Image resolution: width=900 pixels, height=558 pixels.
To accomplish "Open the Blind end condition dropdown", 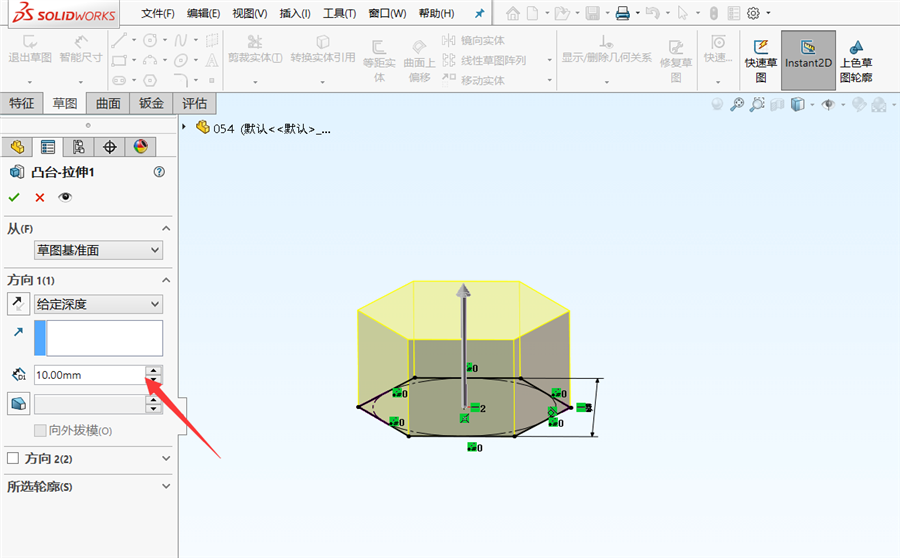I will 98,304.
